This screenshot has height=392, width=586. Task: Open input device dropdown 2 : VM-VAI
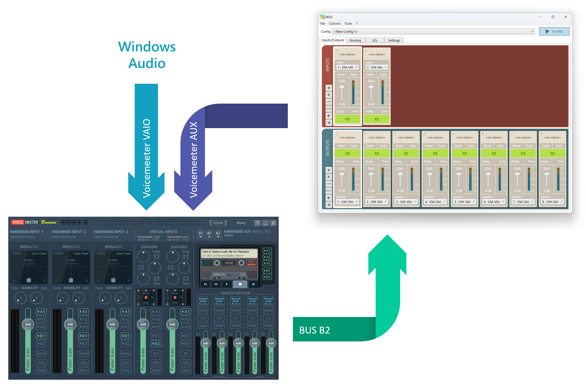pos(377,67)
